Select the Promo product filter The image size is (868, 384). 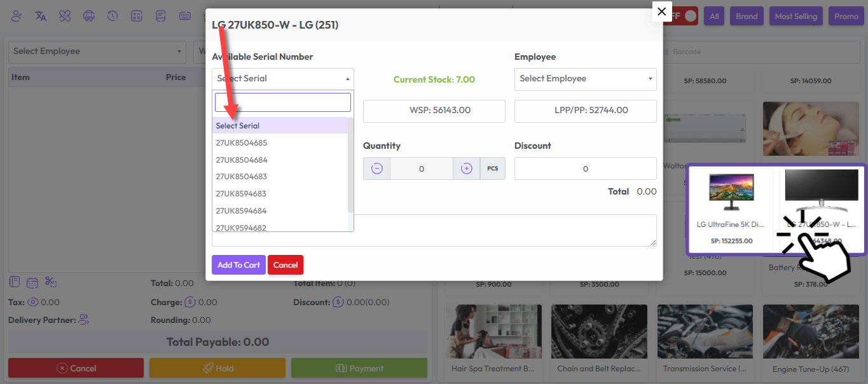pos(846,16)
